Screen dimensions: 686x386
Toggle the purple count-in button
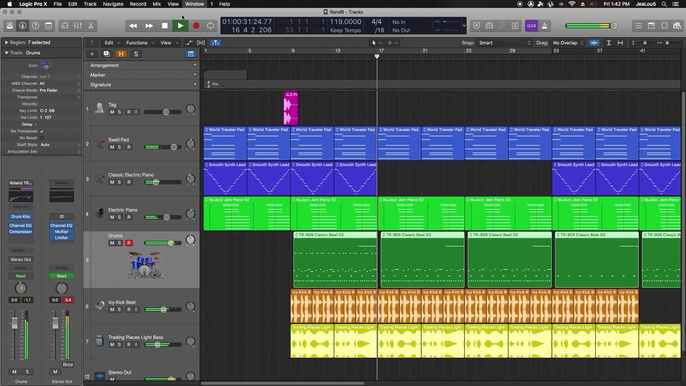tap(531, 26)
